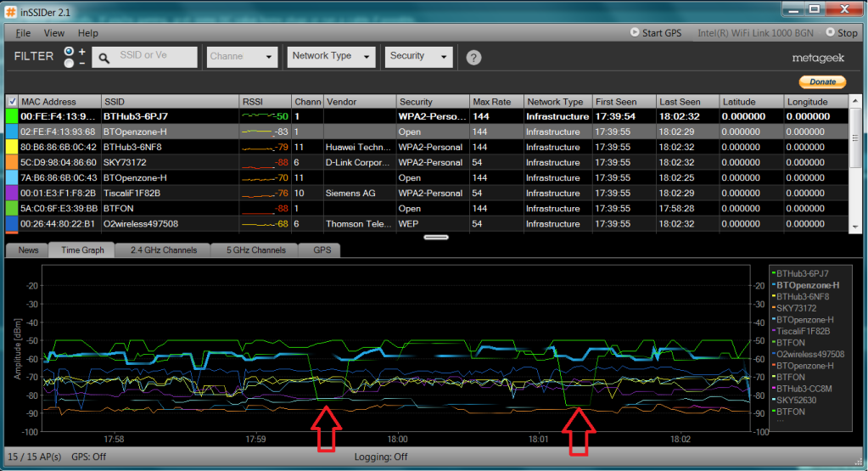Viewport: 868px width, 471px height.
Task: Select SKY52630 in the graph legend
Action: (x=796, y=401)
